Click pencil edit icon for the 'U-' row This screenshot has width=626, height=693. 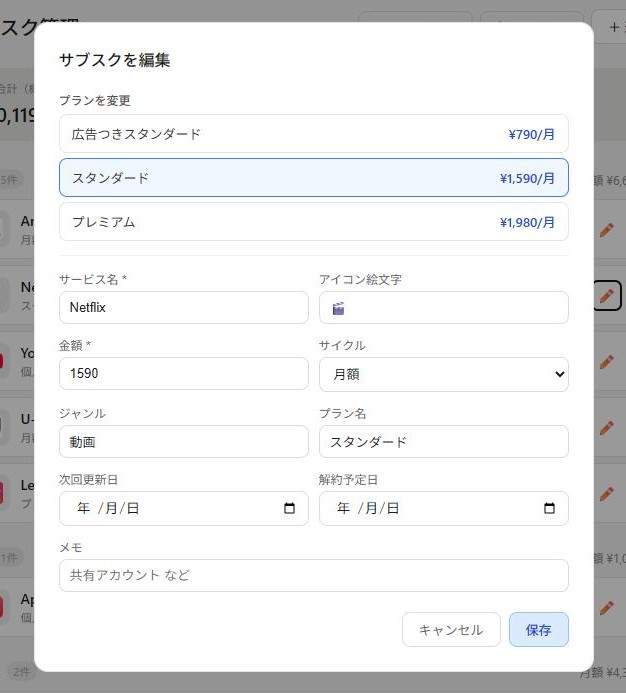(606, 428)
